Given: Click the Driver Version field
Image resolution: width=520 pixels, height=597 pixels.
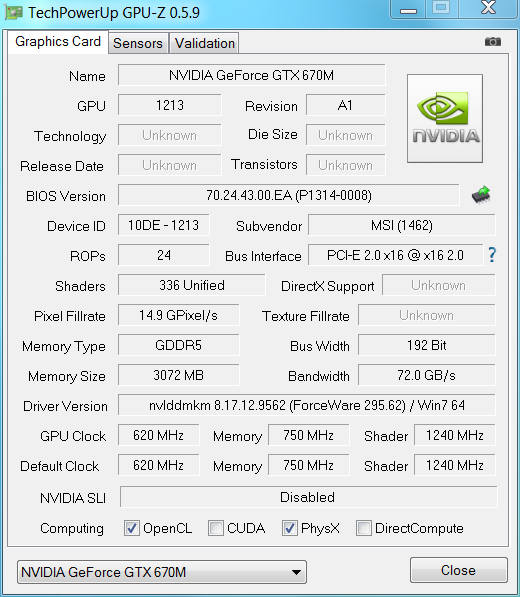Looking at the screenshot, I should 306,405.
